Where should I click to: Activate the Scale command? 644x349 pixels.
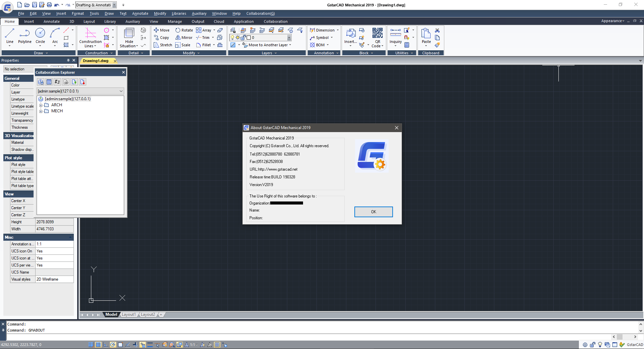point(183,45)
